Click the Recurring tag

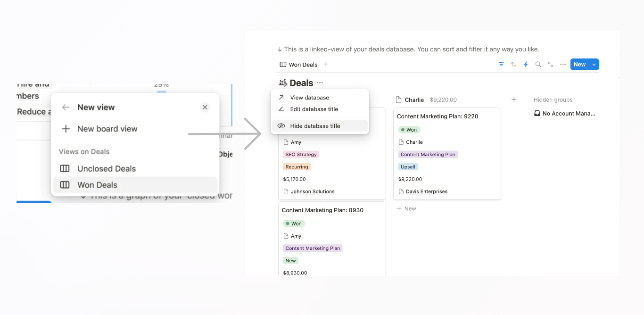[297, 167]
